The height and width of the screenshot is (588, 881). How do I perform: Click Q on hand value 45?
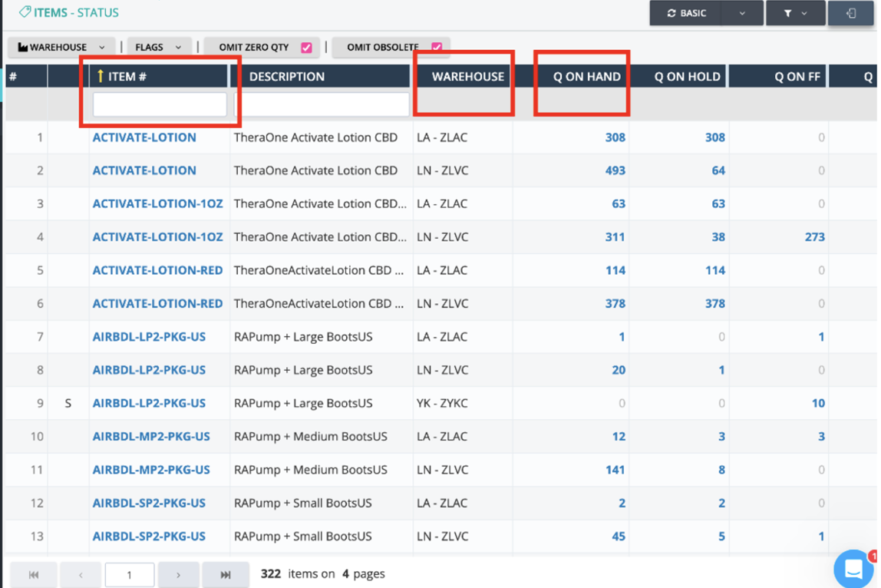(619, 537)
